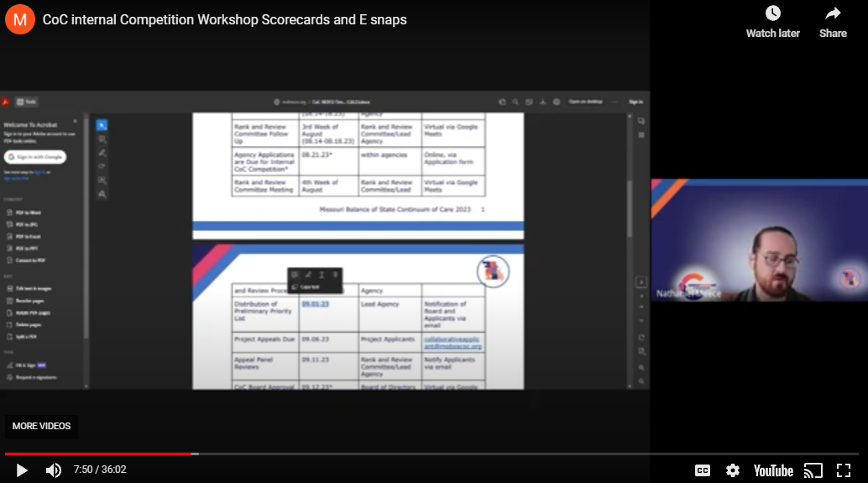868x483 pixels.
Task: Click the Cast to TV icon
Action: coord(813,470)
